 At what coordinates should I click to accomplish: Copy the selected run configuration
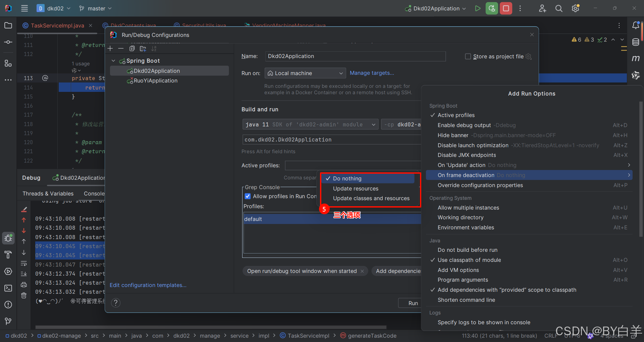pos(132,49)
